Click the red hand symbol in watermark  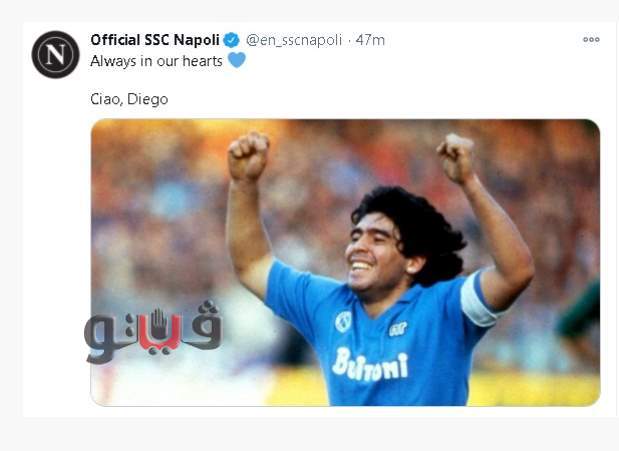pyautogui.click(x=159, y=325)
